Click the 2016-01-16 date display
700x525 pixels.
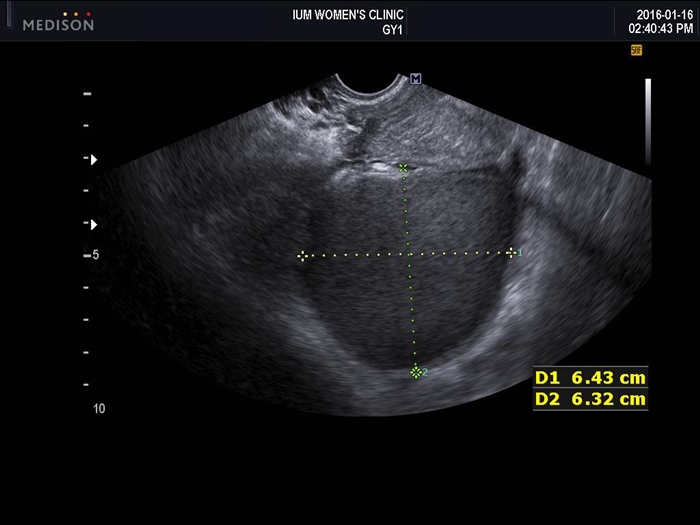(x=665, y=15)
